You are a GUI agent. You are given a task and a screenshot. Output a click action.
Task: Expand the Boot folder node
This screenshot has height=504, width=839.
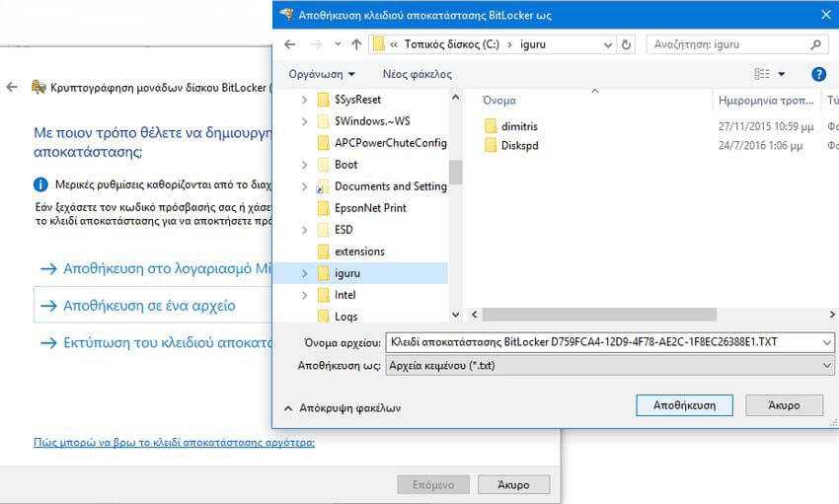[304, 165]
